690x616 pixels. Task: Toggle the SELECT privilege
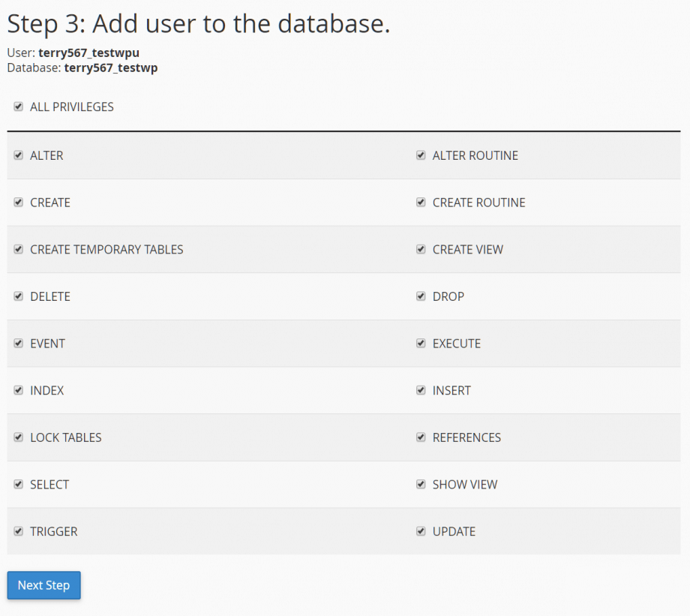pyautogui.click(x=18, y=484)
